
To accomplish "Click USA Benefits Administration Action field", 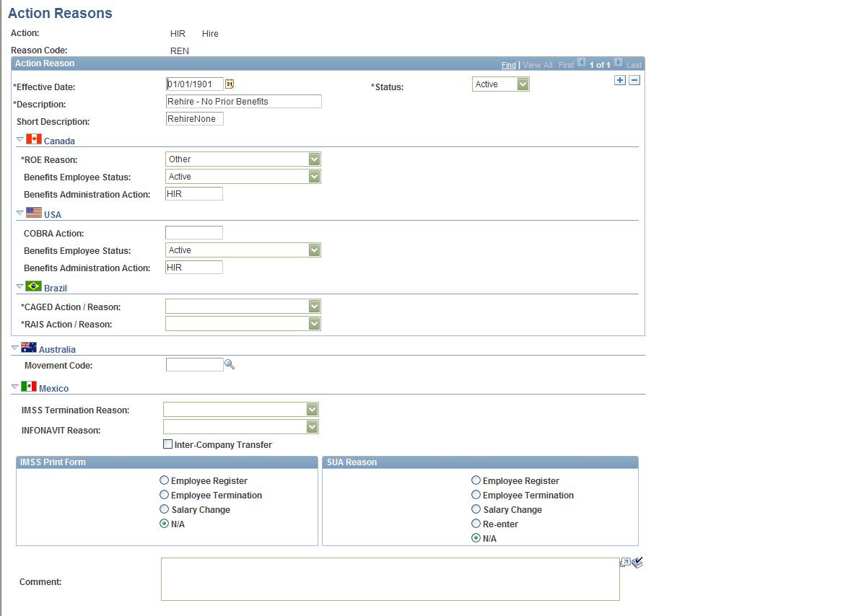I will tap(194, 267).
